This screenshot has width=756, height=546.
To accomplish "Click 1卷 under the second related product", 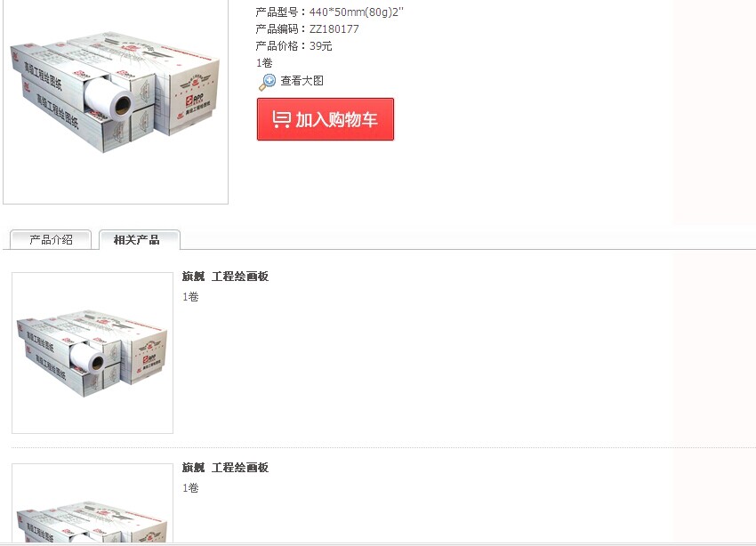I will pyautogui.click(x=190, y=488).
